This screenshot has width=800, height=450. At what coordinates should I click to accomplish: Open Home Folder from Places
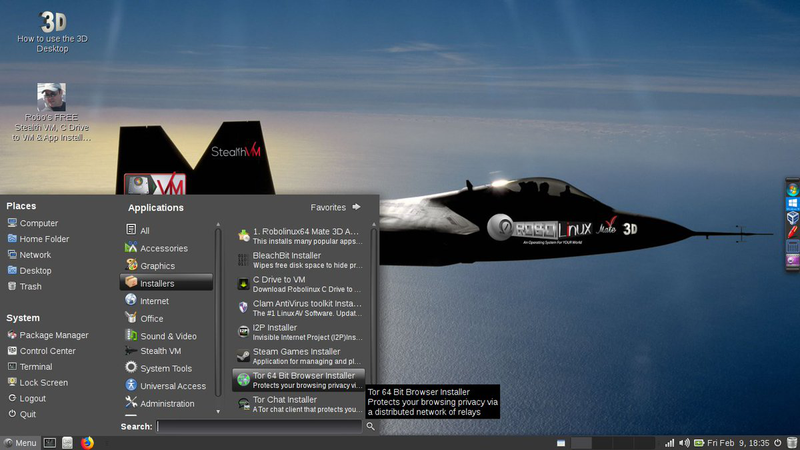click(x=44, y=239)
